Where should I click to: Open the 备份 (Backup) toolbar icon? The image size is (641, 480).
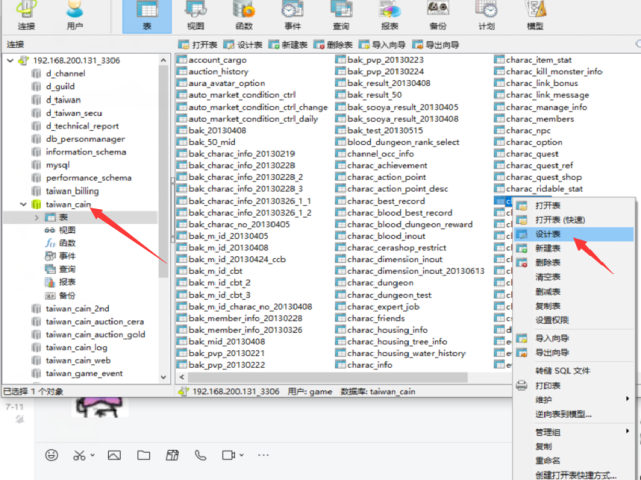(438, 15)
